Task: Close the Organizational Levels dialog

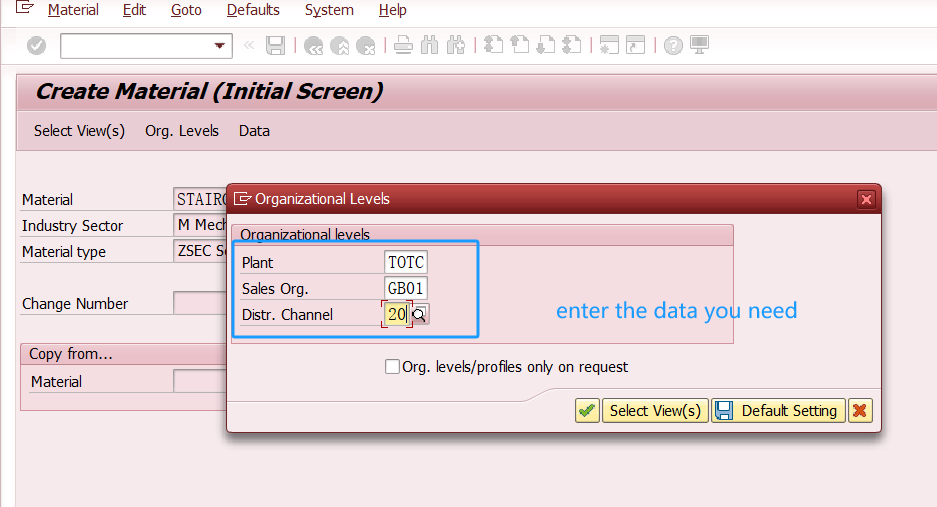Action: tap(866, 199)
